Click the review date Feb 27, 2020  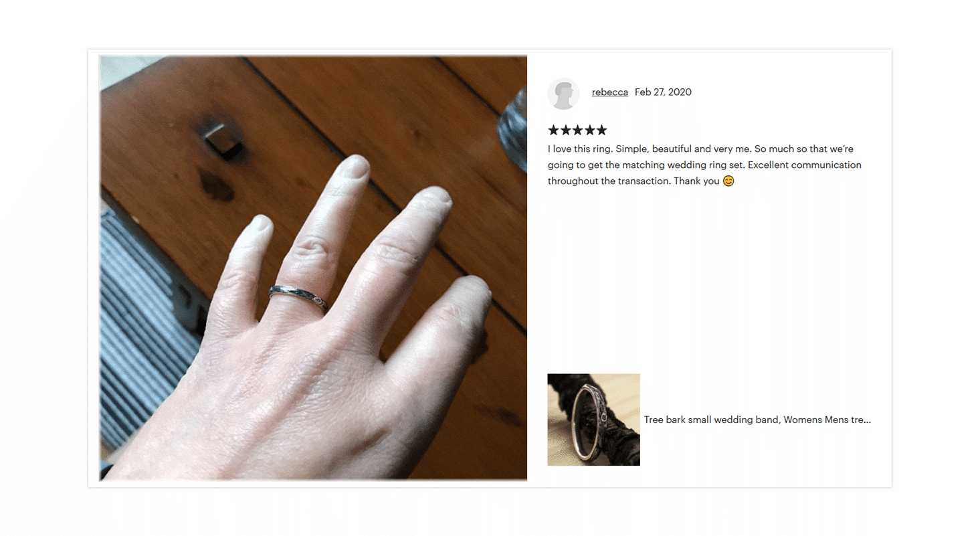tap(663, 92)
